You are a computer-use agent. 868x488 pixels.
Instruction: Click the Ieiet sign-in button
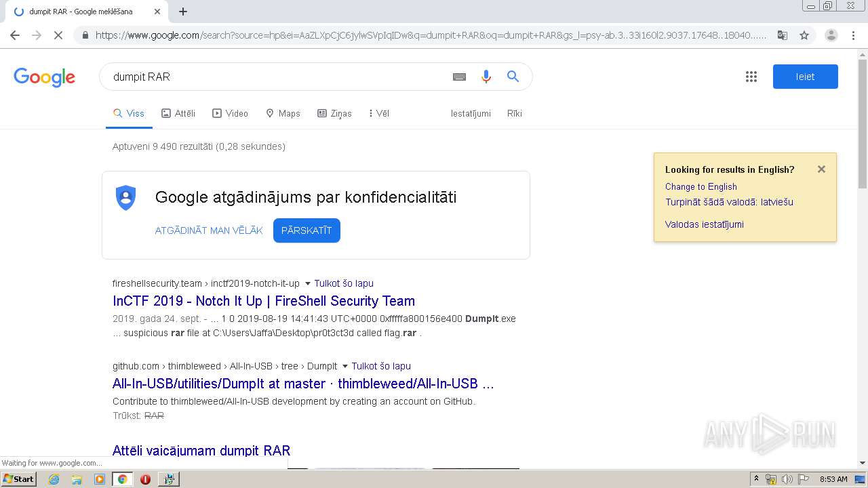tap(806, 77)
